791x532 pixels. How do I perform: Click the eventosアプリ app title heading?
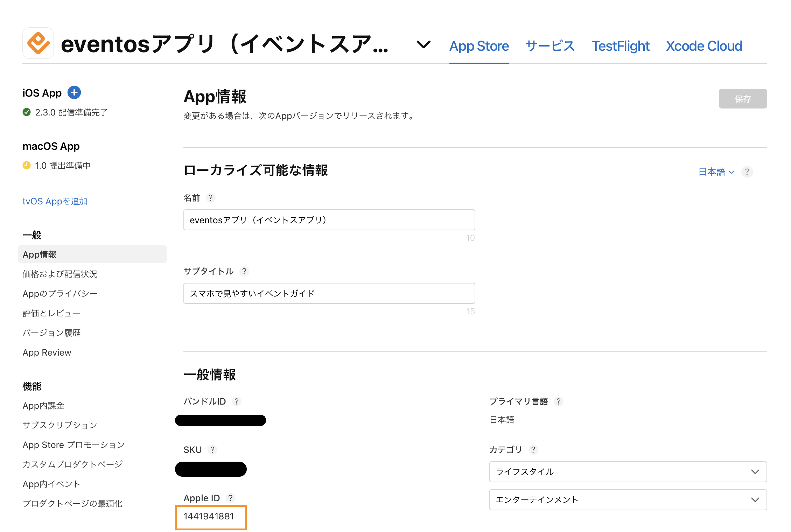click(224, 44)
